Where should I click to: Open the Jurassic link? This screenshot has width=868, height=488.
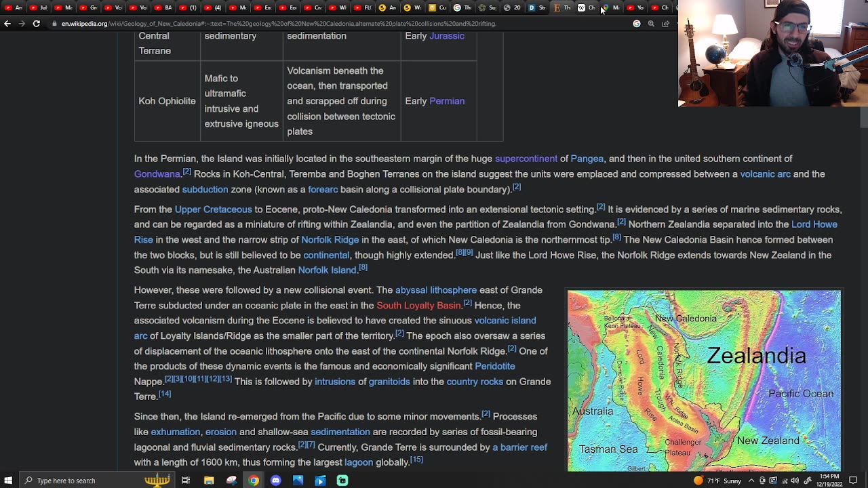[447, 36]
